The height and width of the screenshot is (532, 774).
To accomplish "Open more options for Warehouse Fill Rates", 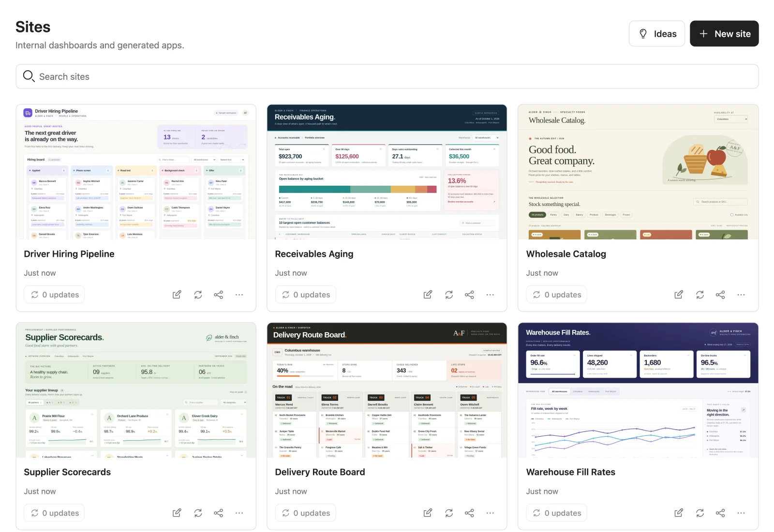I will [741, 513].
